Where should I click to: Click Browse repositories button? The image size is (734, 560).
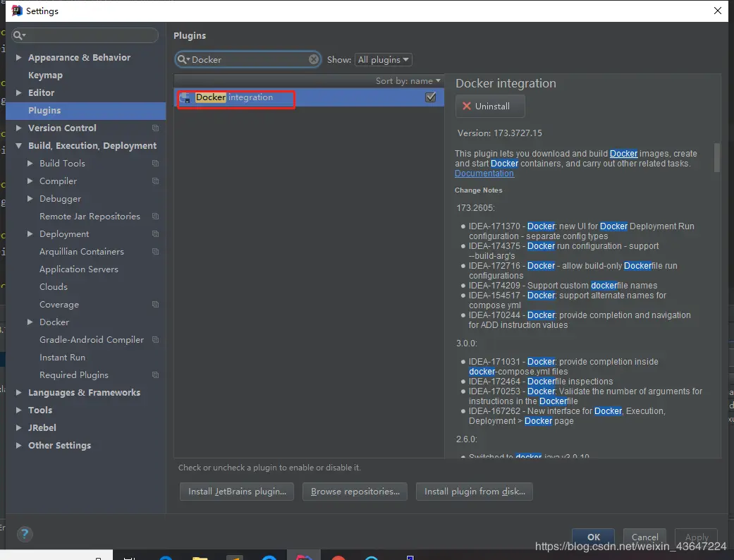355,492
